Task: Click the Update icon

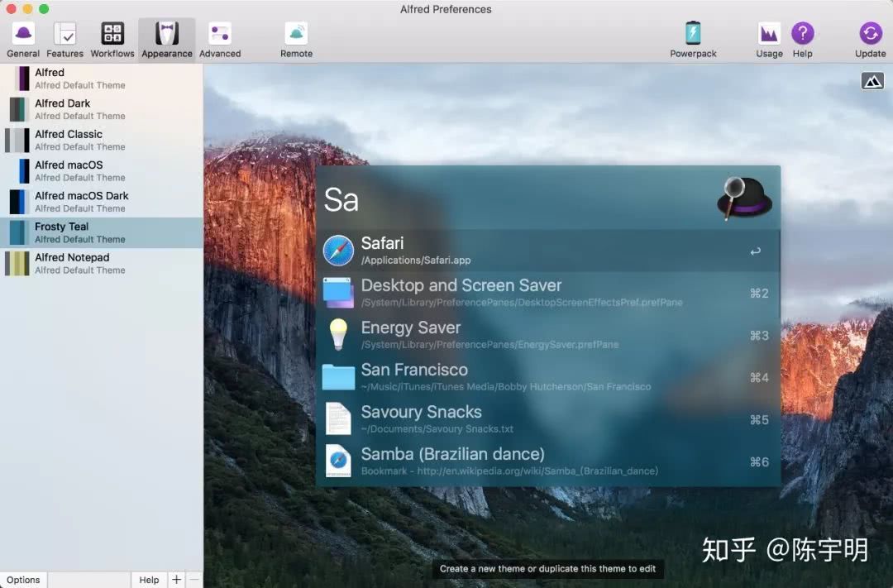Action: click(x=870, y=33)
